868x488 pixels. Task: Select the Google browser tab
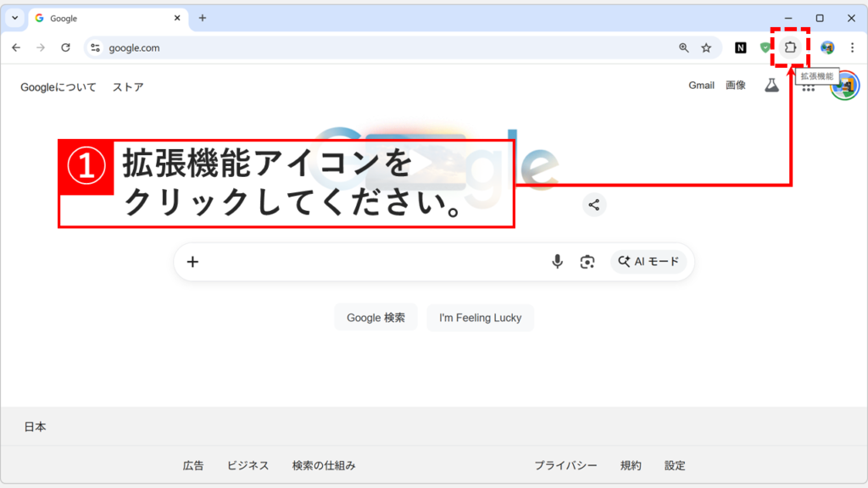coord(102,17)
